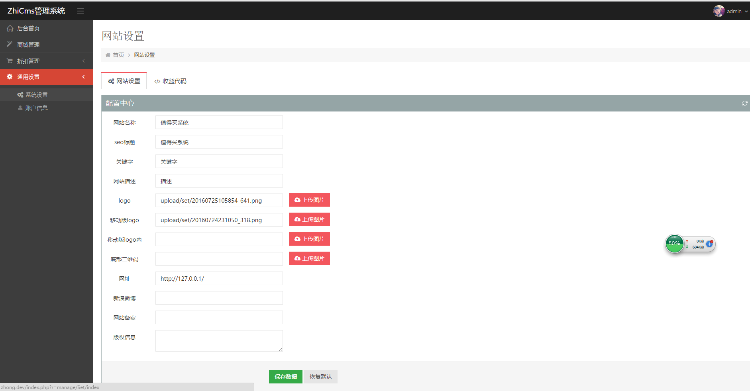This screenshot has height=391, width=750.
Task: Open the sidebar item with the pencil icon
Action: (46, 45)
